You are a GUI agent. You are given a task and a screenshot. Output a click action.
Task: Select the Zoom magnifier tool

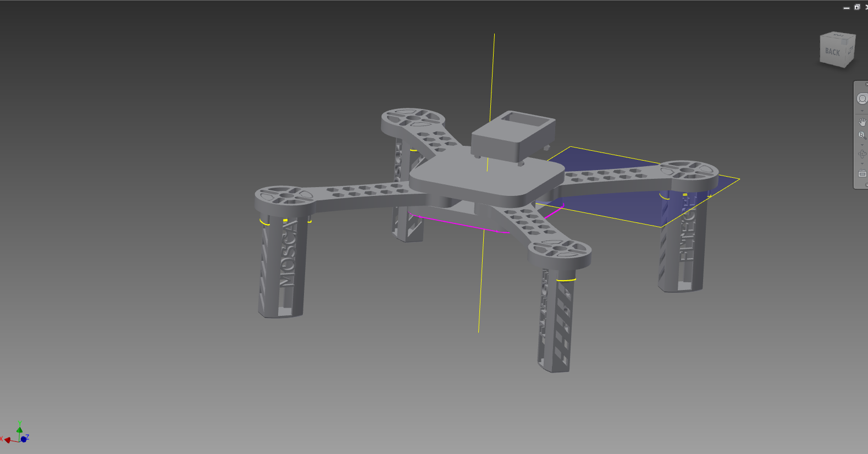(862, 135)
